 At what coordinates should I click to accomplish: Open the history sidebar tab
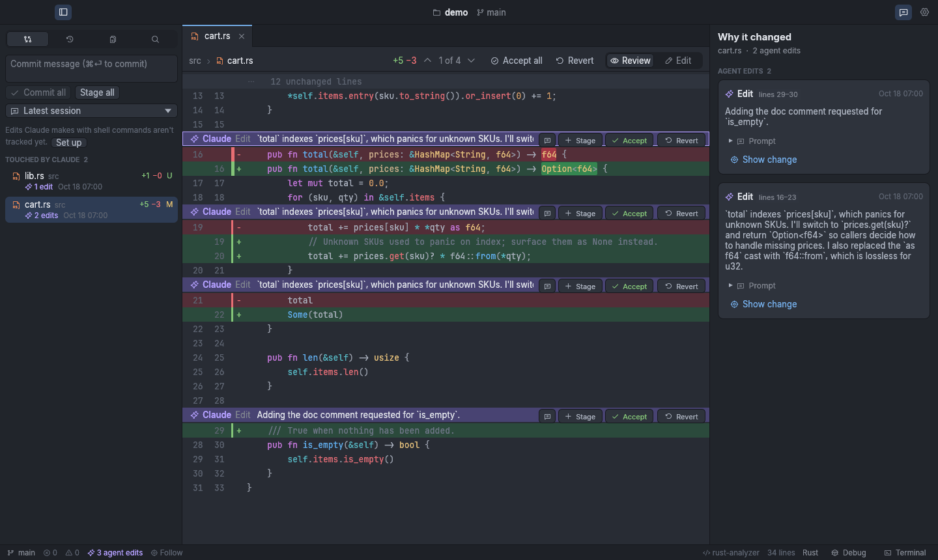pyautogui.click(x=70, y=39)
